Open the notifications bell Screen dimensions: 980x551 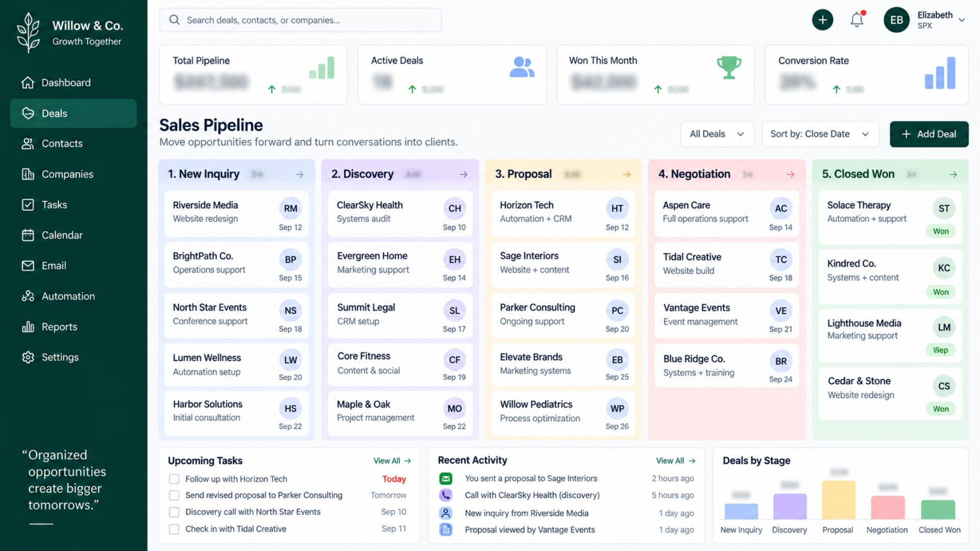(x=857, y=20)
